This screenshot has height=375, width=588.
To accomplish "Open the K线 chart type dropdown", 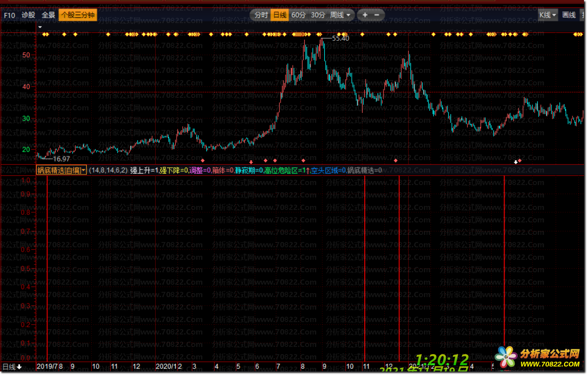I will pos(548,15).
